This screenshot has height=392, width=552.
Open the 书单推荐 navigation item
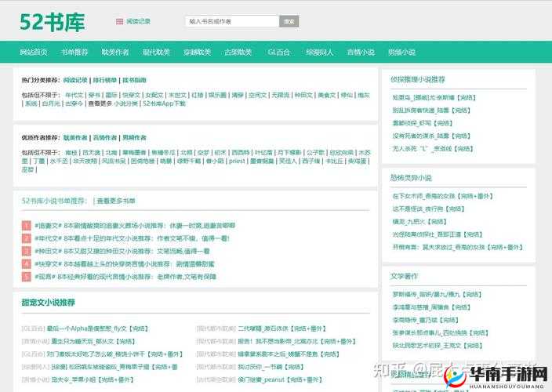(74, 52)
